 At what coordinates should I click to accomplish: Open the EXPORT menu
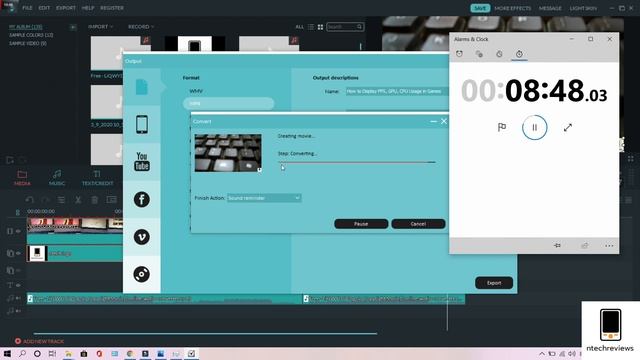66,8
